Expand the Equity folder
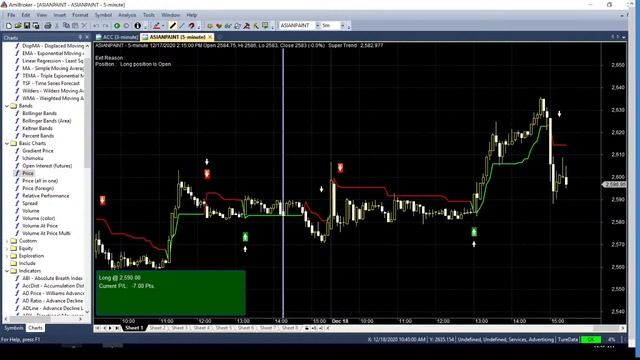The image size is (640, 360). tap(7, 248)
